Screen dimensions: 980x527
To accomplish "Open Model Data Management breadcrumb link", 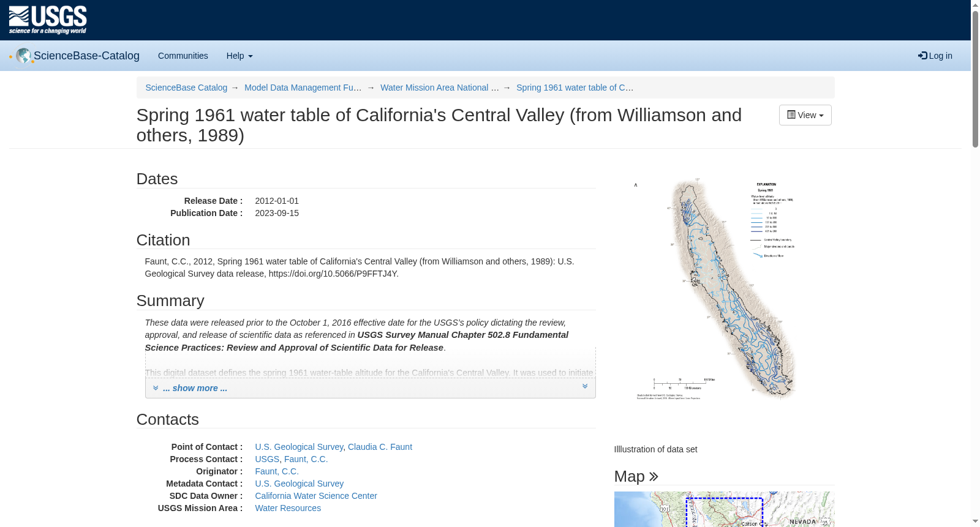I will [x=303, y=88].
